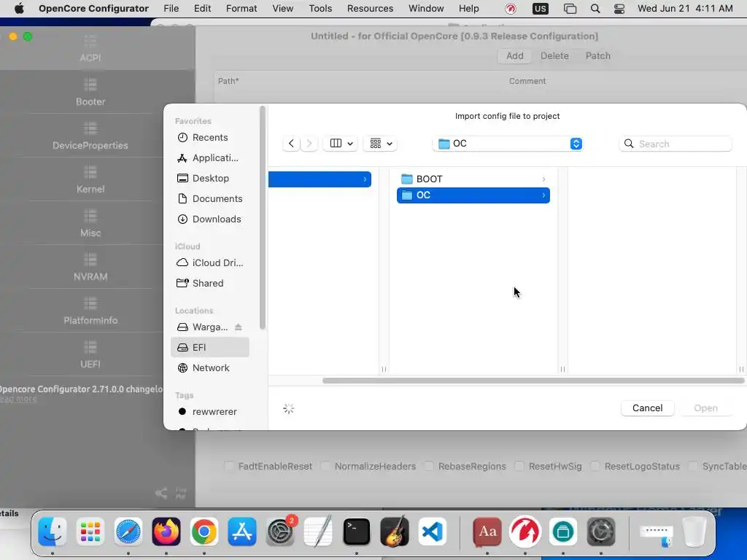Screen dimensions: 747x560
Task: Enable RebaseRegions checkbox
Action: pos(429,466)
